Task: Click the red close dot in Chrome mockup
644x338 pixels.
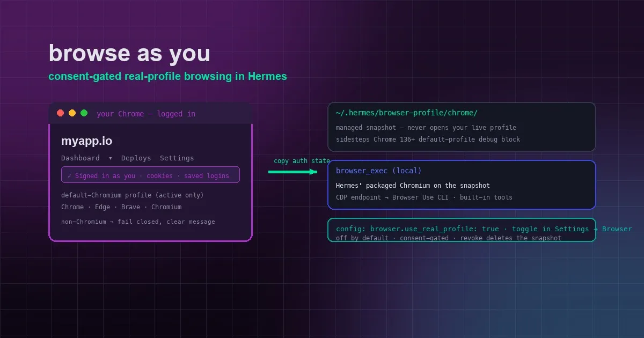Action: (x=61, y=113)
